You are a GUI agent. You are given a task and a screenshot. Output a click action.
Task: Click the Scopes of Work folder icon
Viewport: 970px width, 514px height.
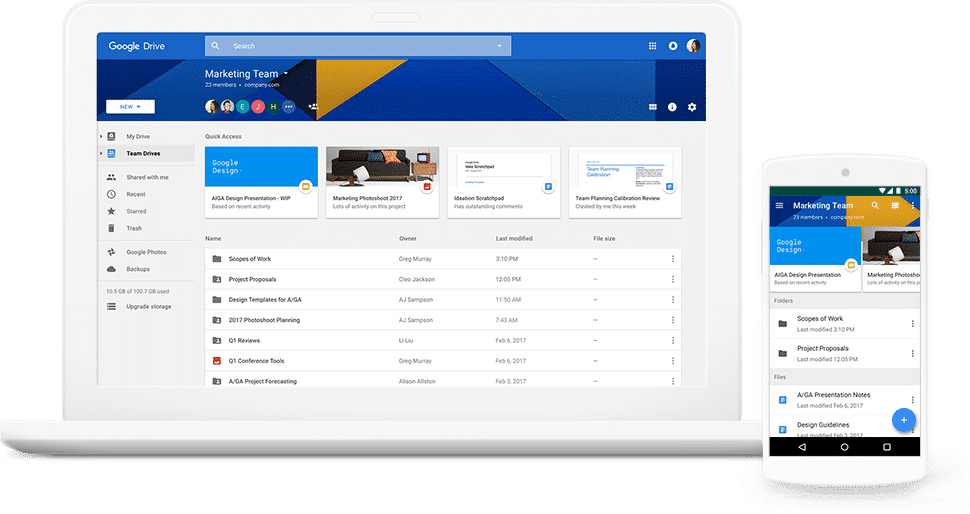click(x=217, y=259)
